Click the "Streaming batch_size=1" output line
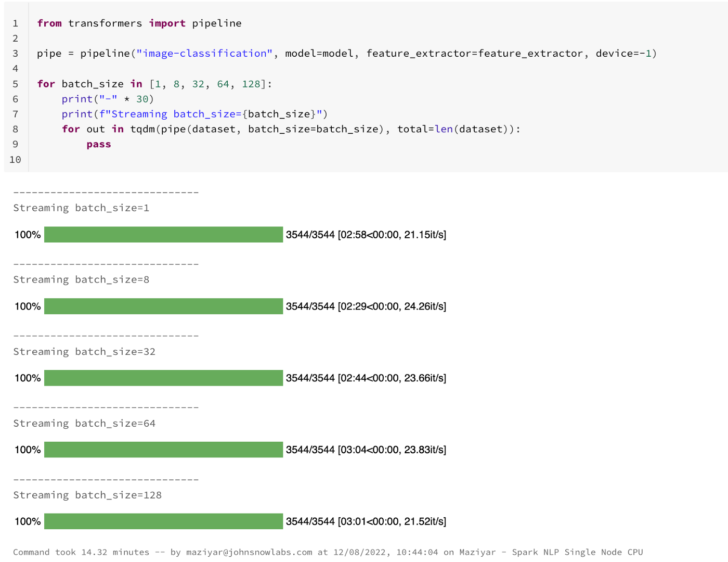Image resolution: width=728 pixels, height=562 pixels. 81,208
